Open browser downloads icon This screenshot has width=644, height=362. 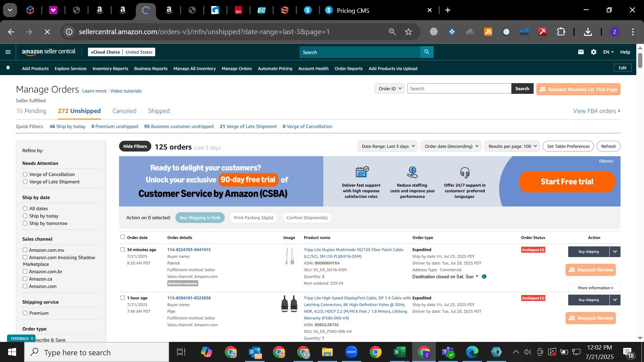588,32
